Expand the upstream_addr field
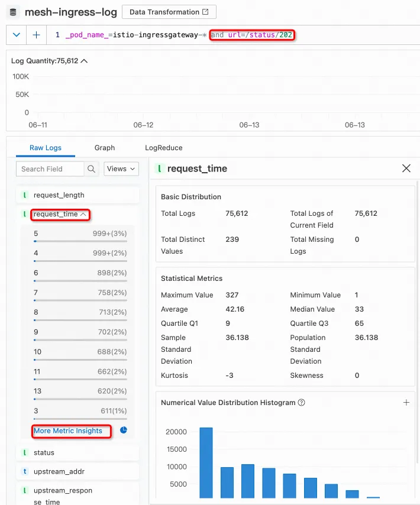Screen dimensions: 420x505 click(77, 471)
